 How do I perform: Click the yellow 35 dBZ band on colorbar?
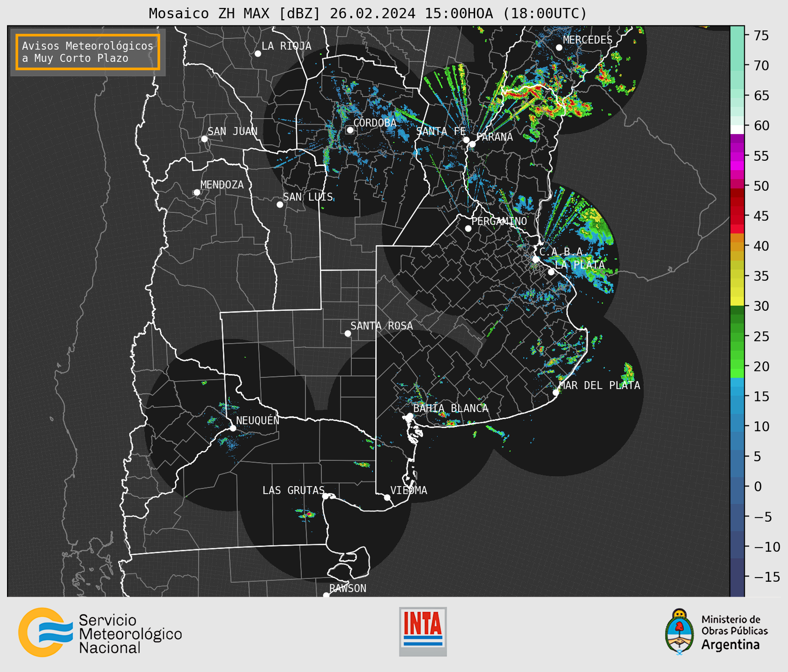coord(737,276)
